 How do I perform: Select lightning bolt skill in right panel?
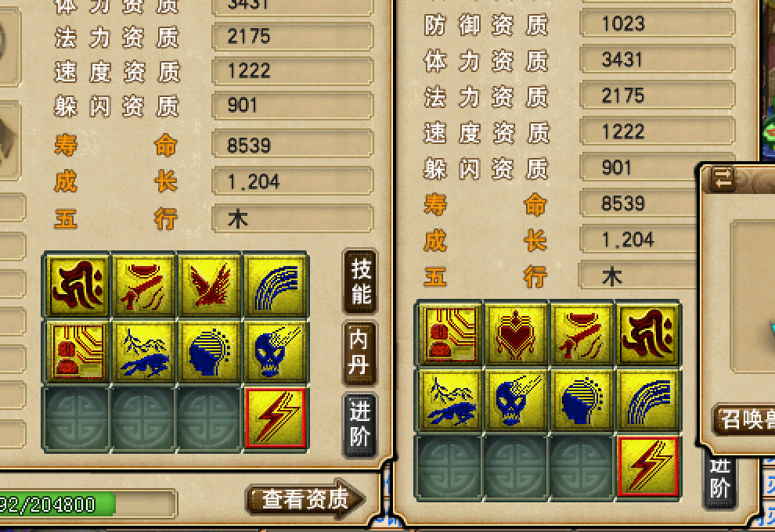tap(648, 465)
